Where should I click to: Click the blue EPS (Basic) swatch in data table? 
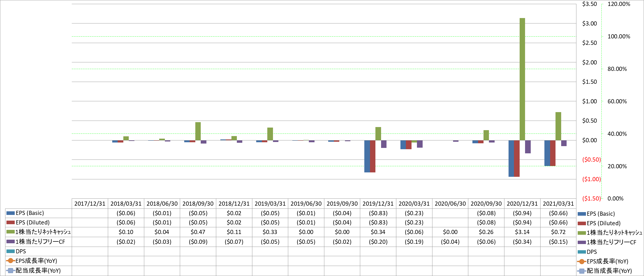[11, 213]
